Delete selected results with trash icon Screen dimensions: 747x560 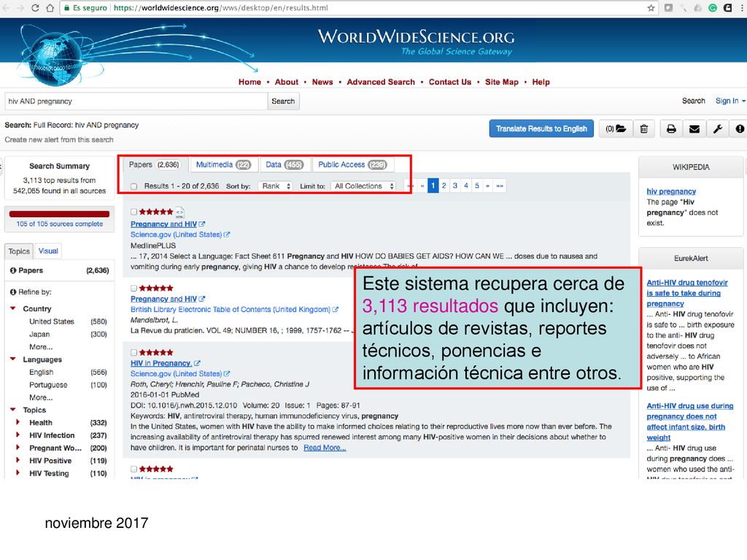pos(643,128)
